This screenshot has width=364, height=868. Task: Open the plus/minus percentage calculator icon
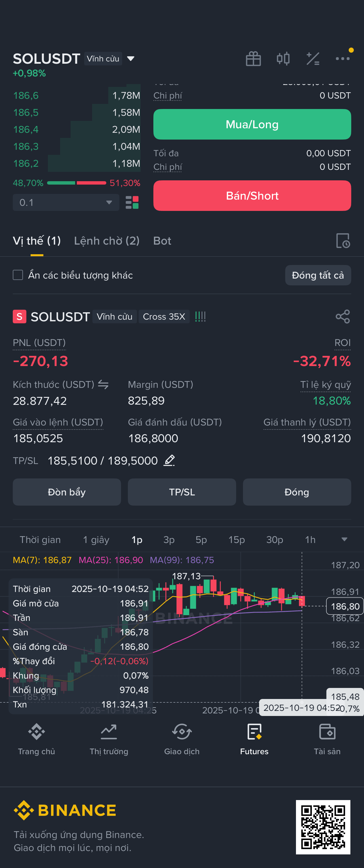coord(313,59)
